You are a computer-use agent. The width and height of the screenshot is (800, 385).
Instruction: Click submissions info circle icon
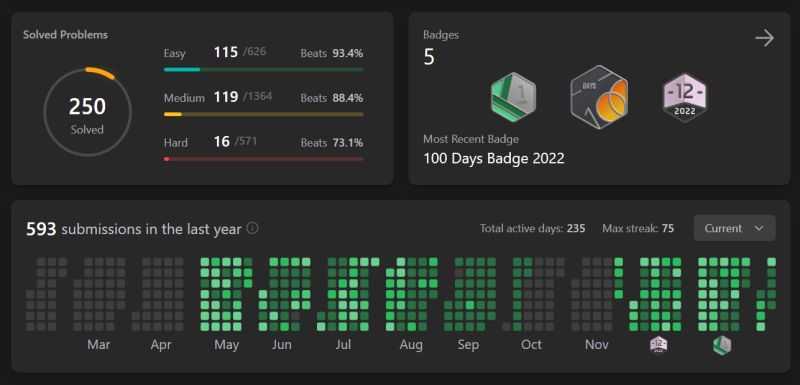coord(252,228)
